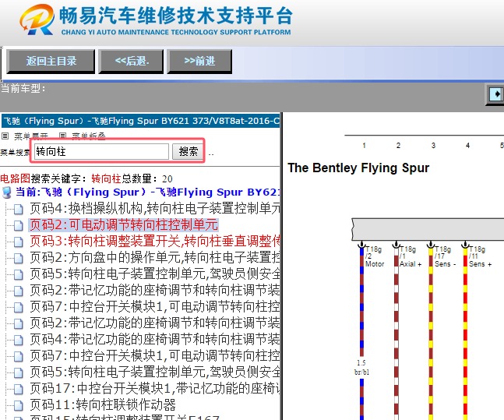Viewport: 504px width, 420px height.
Task: Click the T18g/1 Axial + pin label
Action: click(x=411, y=256)
